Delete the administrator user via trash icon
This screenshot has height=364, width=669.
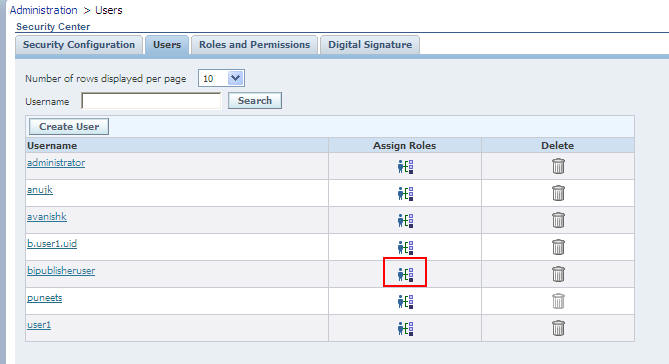tap(558, 166)
